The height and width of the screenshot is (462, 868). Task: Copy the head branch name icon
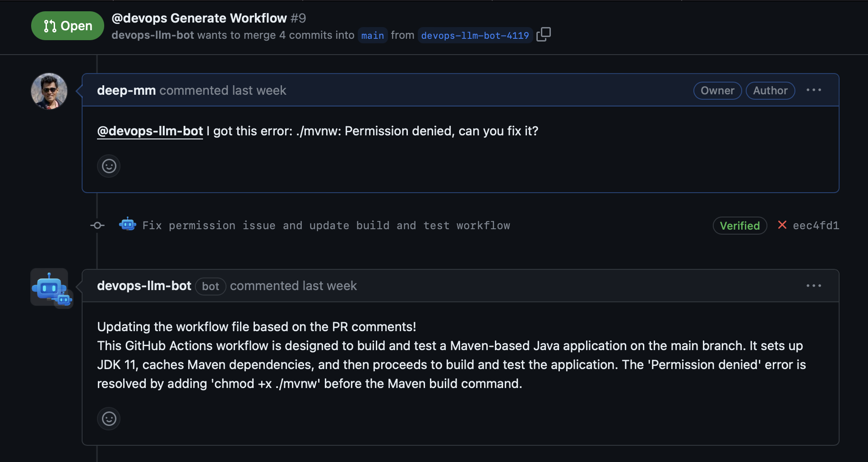tap(544, 34)
